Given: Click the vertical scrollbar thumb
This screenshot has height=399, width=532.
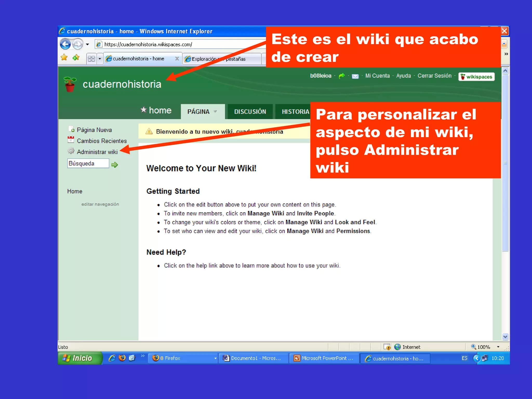Looking at the screenshot, I should (x=505, y=163).
